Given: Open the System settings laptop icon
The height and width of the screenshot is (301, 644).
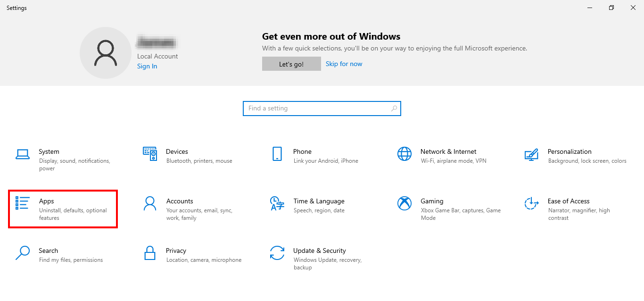Looking at the screenshot, I should click(23, 154).
